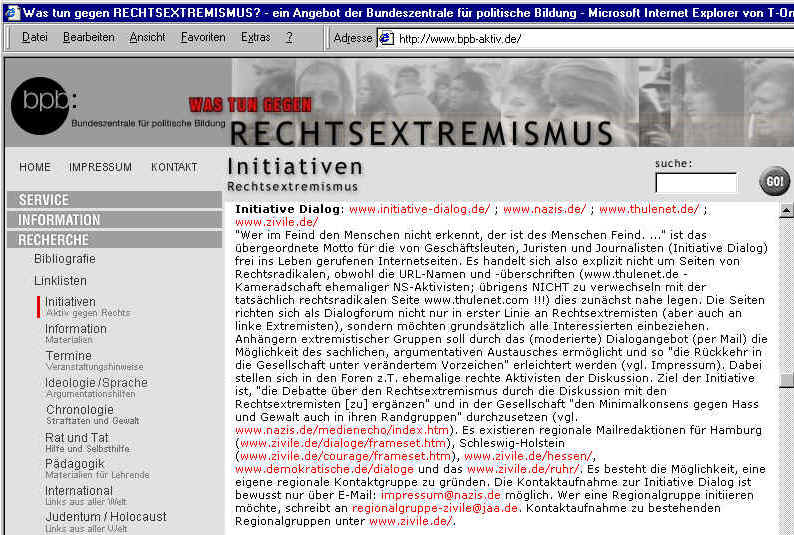
Task: Open Bibliografie in the sidebar
Action: pos(65,259)
